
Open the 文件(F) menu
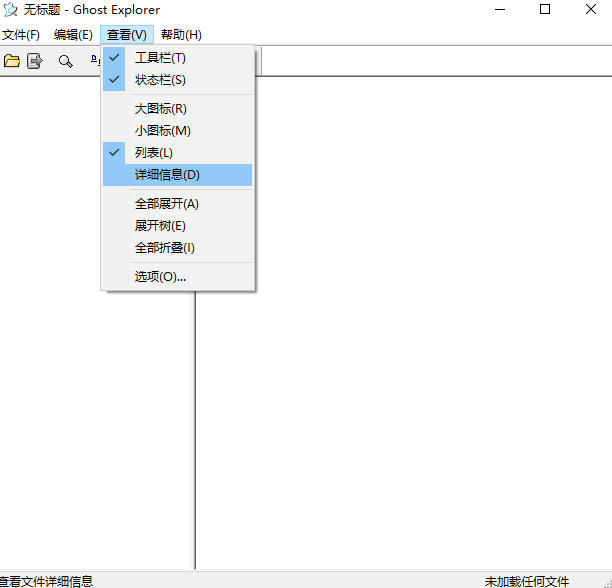click(21, 35)
